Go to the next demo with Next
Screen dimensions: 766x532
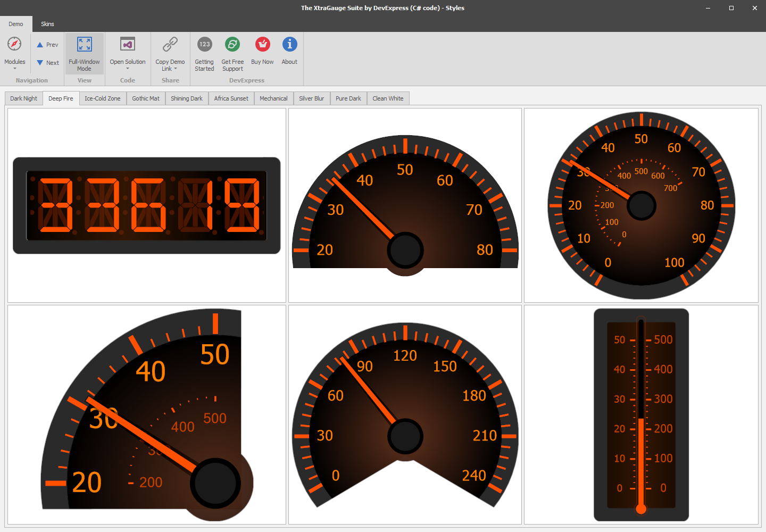click(47, 62)
